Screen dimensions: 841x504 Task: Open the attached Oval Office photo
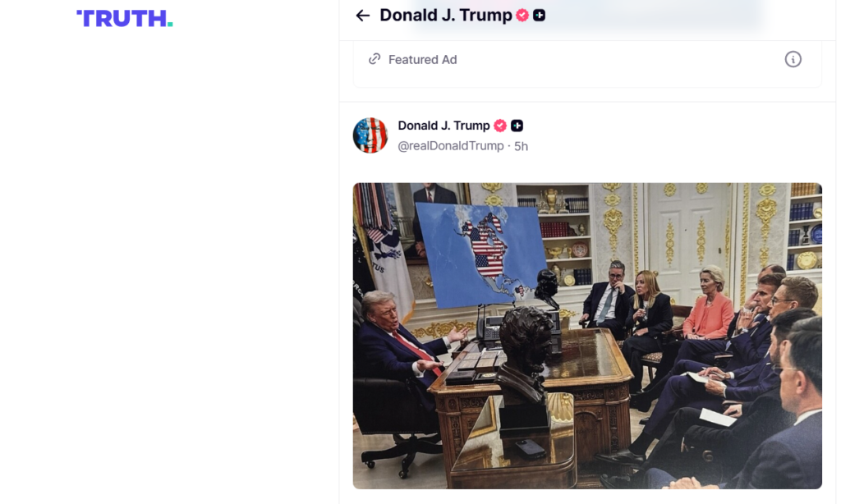coord(587,336)
